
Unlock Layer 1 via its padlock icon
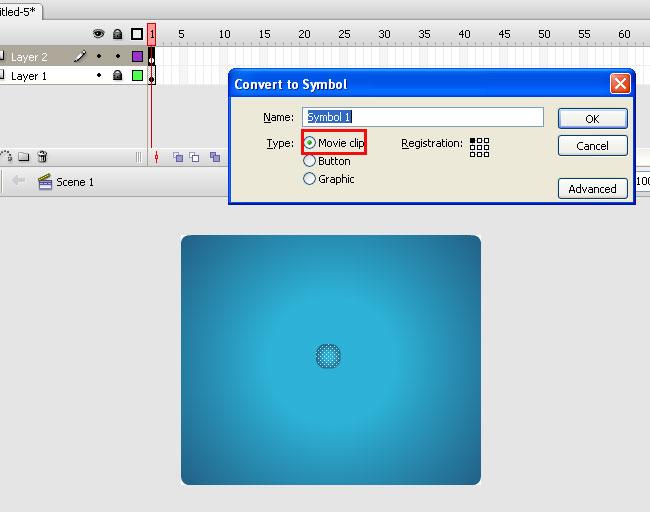118,75
